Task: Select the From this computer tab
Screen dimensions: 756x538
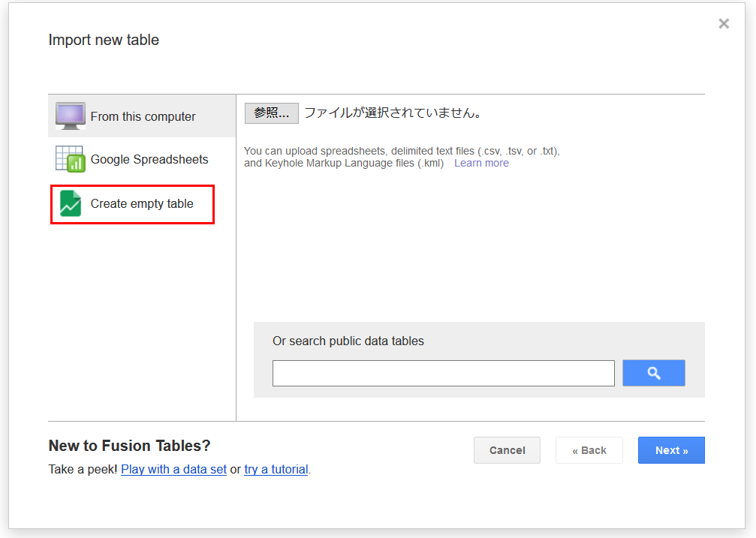Action: click(142, 116)
